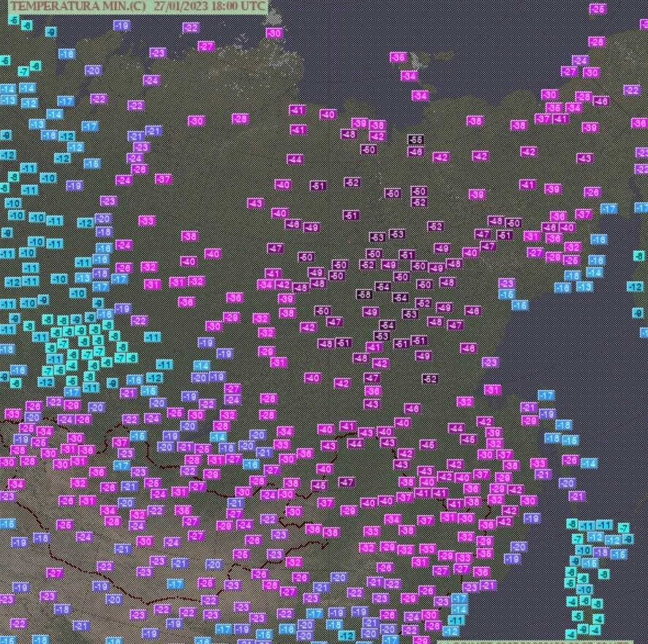
Task: Select the -25 marker in the top-right corner
Action: coord(598,9)
